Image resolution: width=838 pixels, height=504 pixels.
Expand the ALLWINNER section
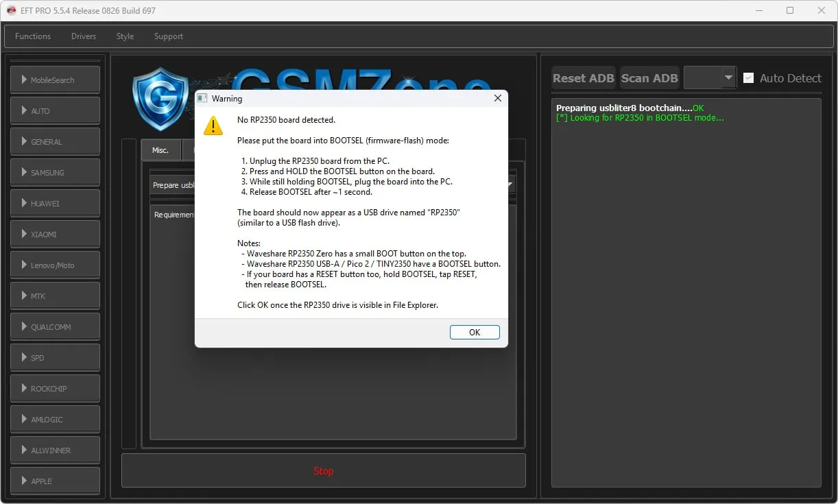click(55, 450)
